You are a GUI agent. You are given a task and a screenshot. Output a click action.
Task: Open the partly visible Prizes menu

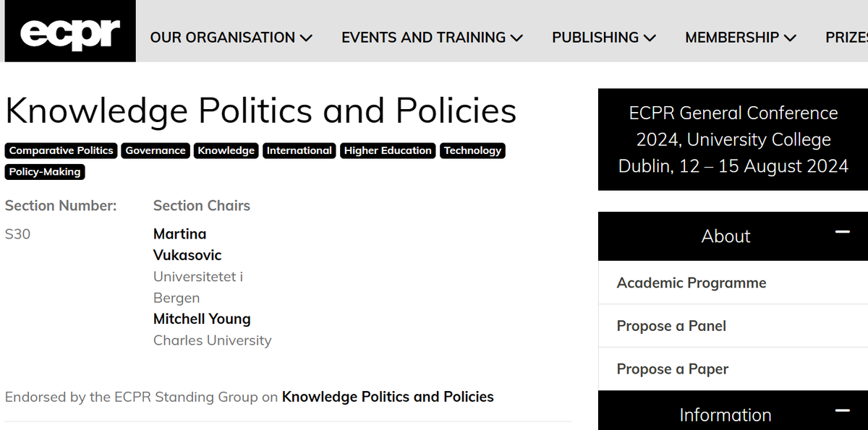(846, 38)
